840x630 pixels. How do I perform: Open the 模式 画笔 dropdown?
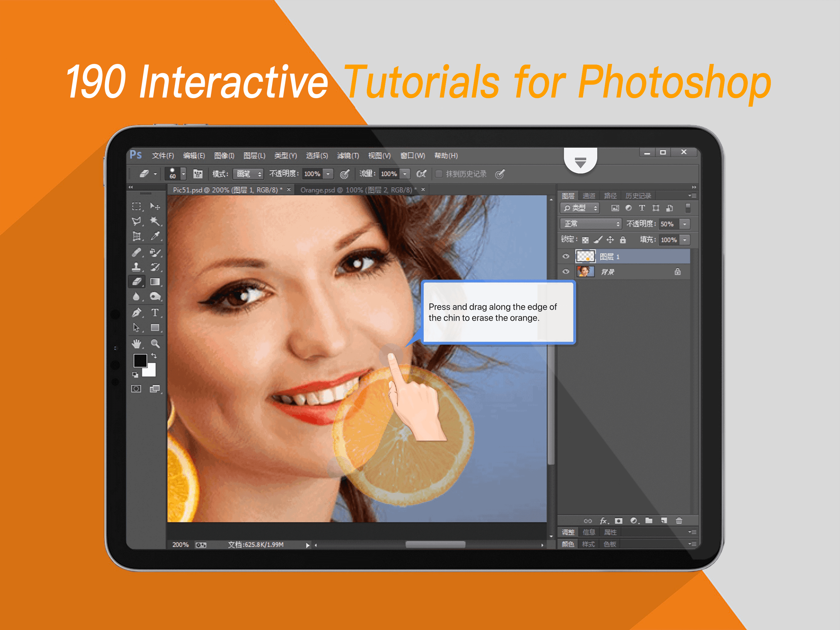248,174
